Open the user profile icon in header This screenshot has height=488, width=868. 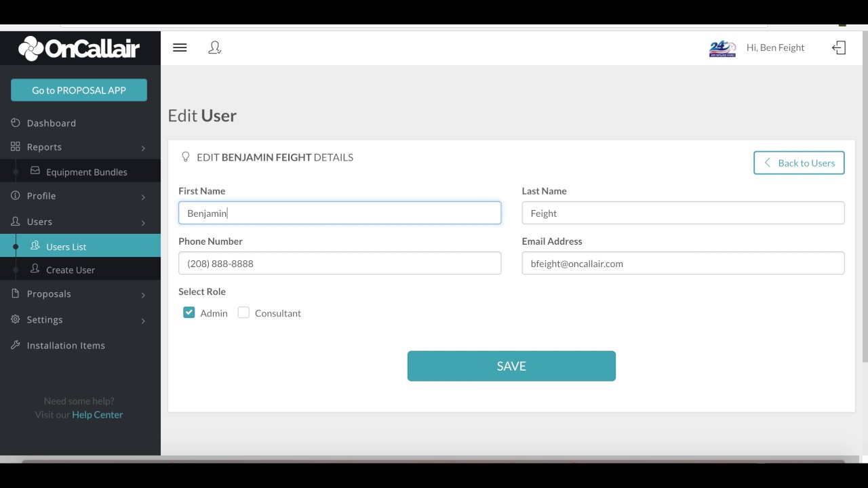(x=215, y=47)
